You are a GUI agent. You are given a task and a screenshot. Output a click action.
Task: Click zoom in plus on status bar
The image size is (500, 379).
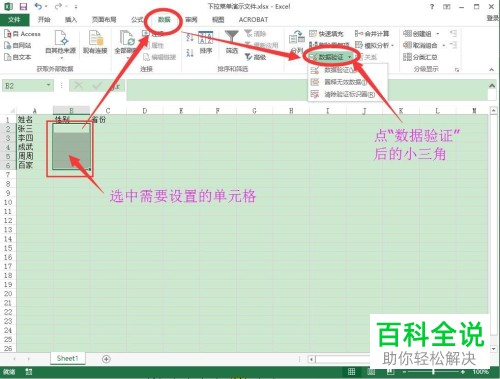pyautogui.click(x=463, y=371)
